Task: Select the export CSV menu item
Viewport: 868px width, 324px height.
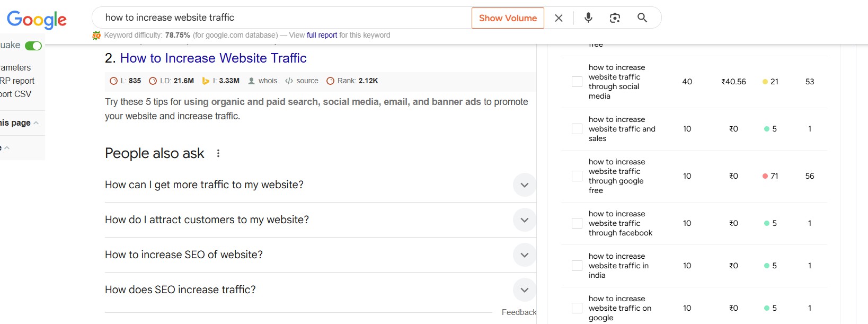Action: [x=16, y=94]
